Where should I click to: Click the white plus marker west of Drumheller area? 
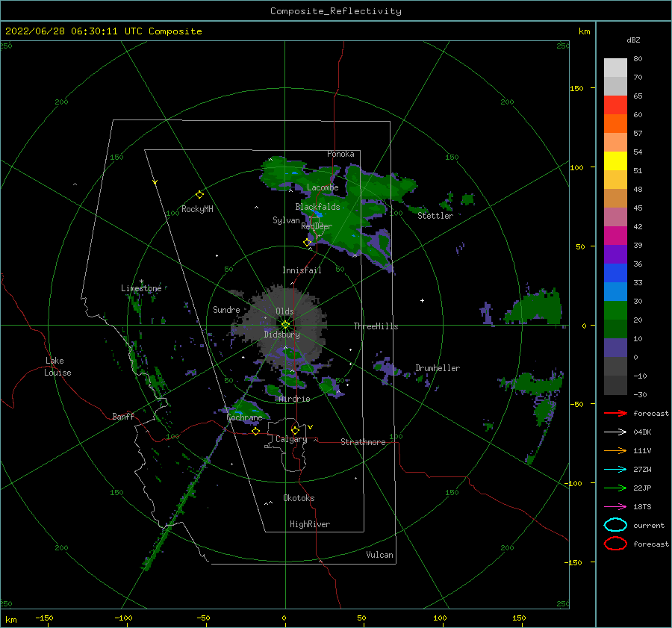[422, 300]
